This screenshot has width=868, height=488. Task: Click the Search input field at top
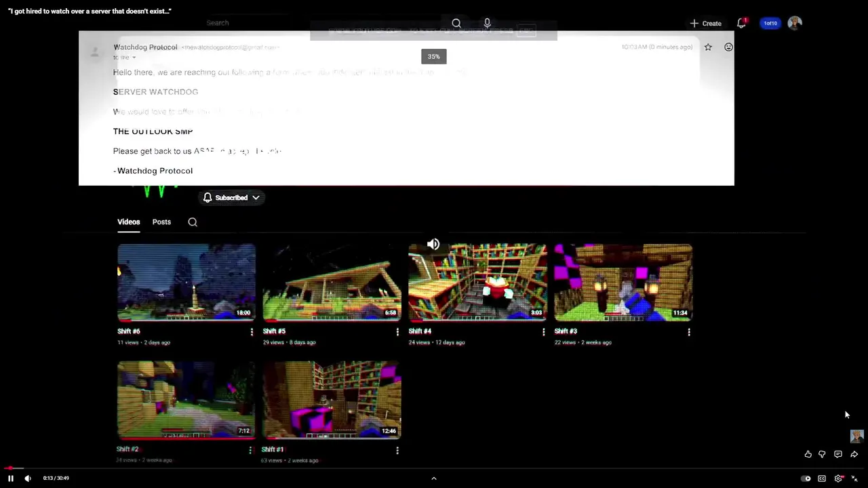(x=322, y=23)
